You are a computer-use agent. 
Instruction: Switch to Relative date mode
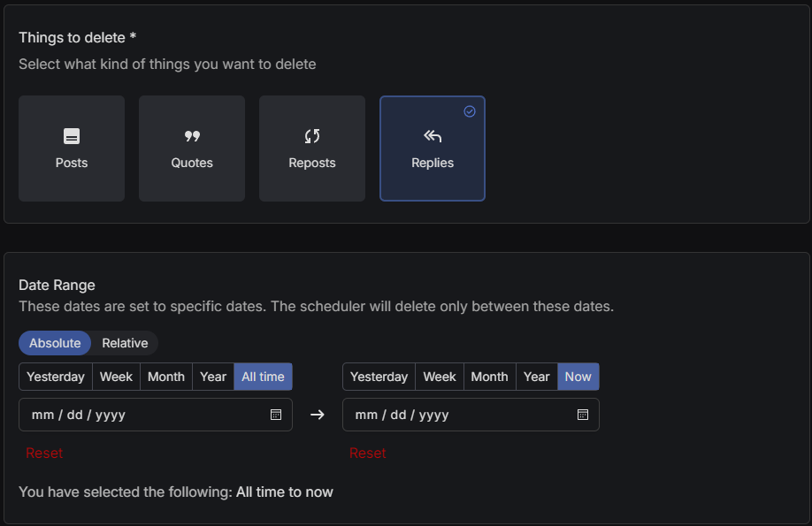125,343
